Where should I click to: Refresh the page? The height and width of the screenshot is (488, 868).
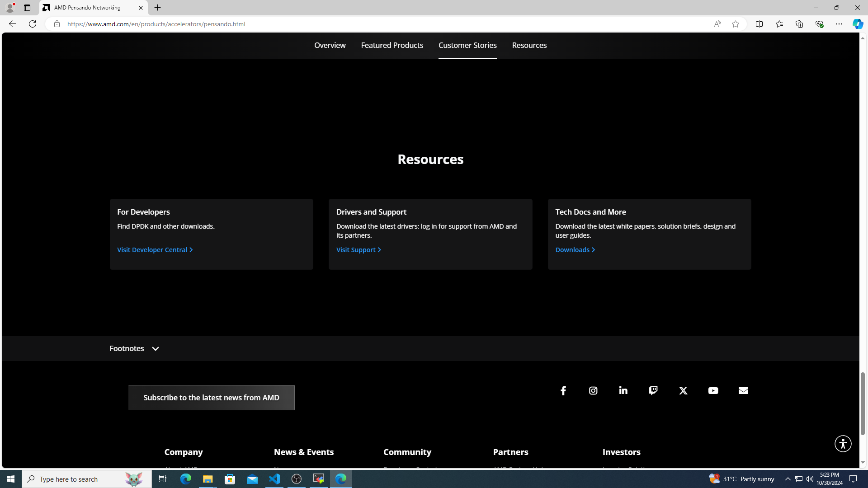point(33,24)
